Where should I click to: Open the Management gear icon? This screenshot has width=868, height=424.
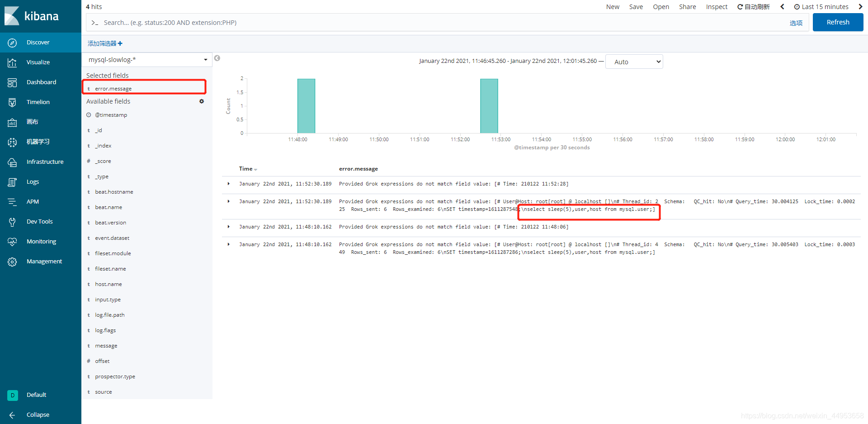point(12,262)
